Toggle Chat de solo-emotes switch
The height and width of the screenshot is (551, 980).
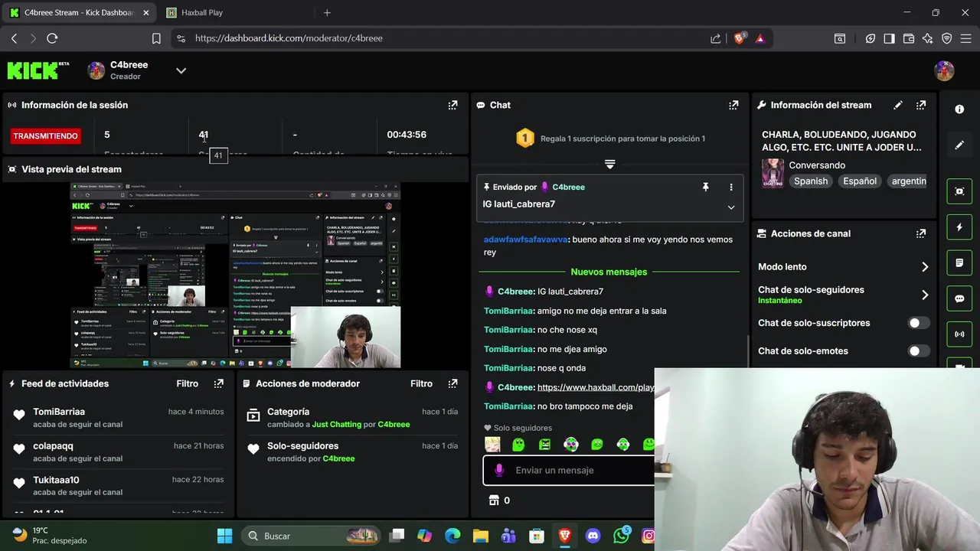[919, 350]
